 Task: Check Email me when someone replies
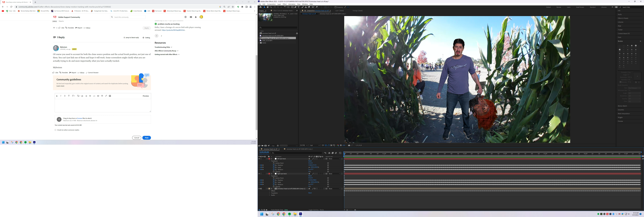(56, 130)
